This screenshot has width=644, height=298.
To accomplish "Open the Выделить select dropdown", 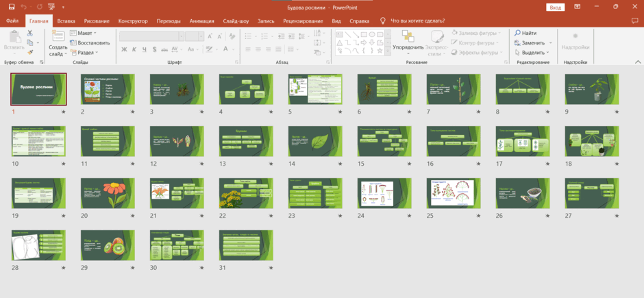I will tap(532, 53).
